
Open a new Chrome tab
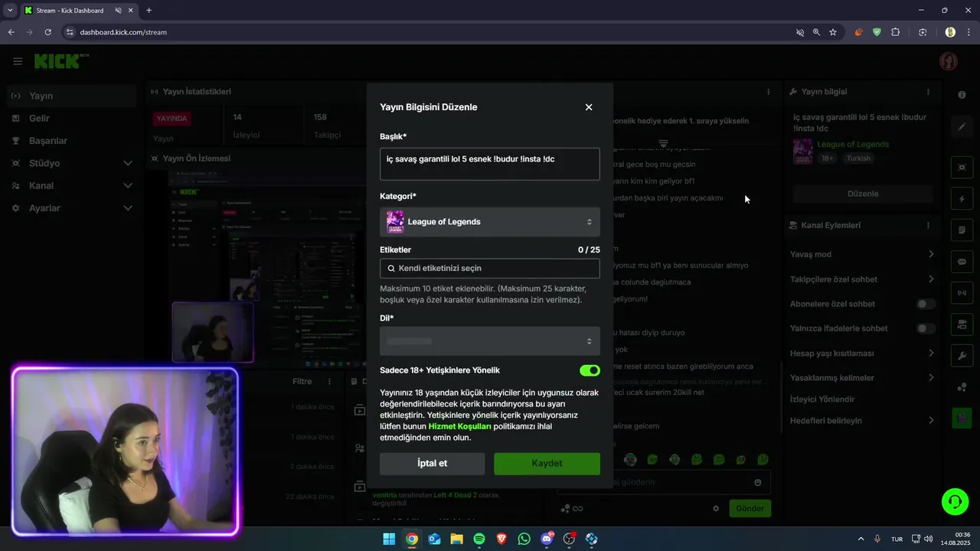pos(149,11)
